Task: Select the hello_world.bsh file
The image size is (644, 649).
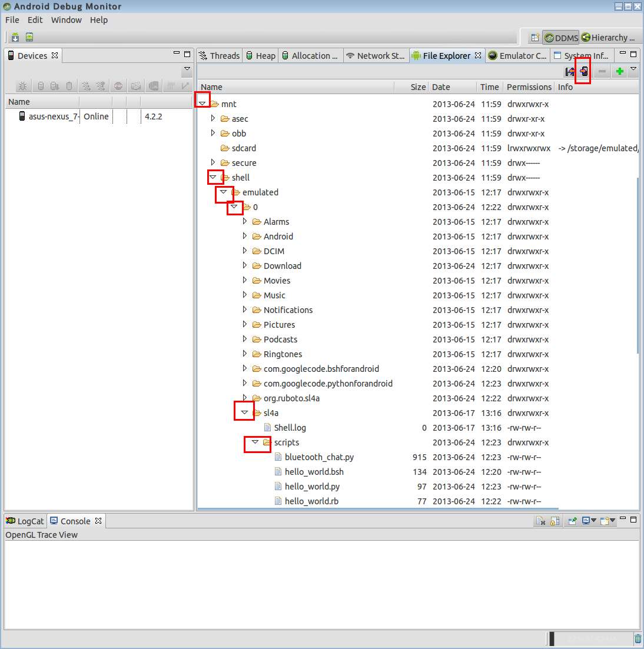Action: 314,472
